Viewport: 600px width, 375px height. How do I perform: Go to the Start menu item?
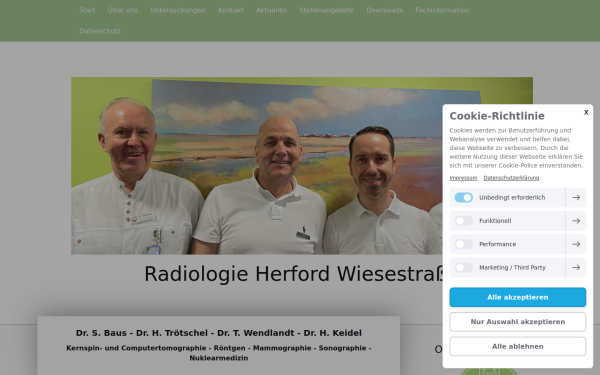87,10
